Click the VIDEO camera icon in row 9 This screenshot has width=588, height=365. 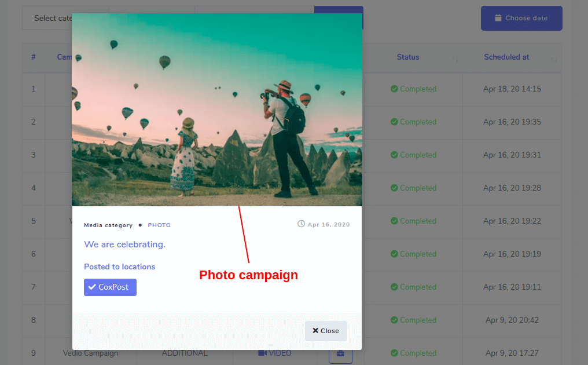[262, 353]
